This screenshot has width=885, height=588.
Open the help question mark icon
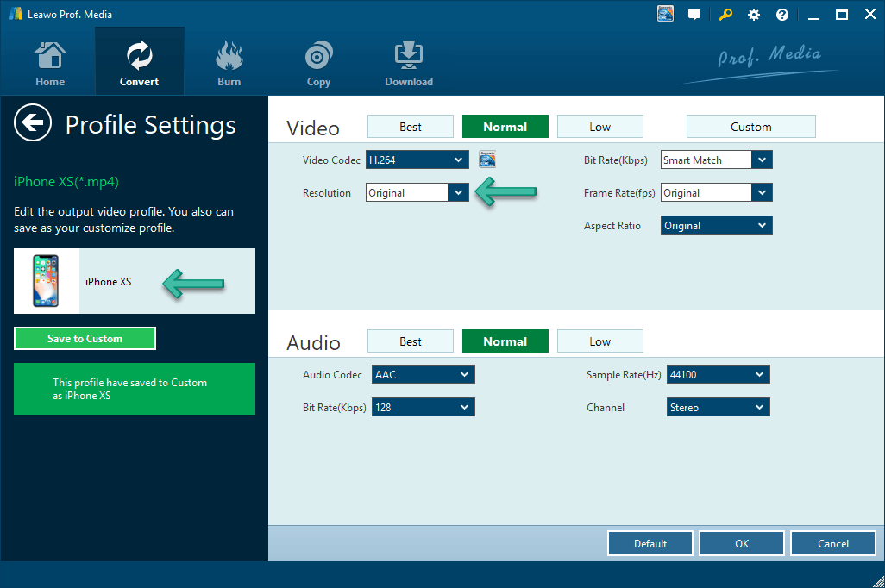782,15
